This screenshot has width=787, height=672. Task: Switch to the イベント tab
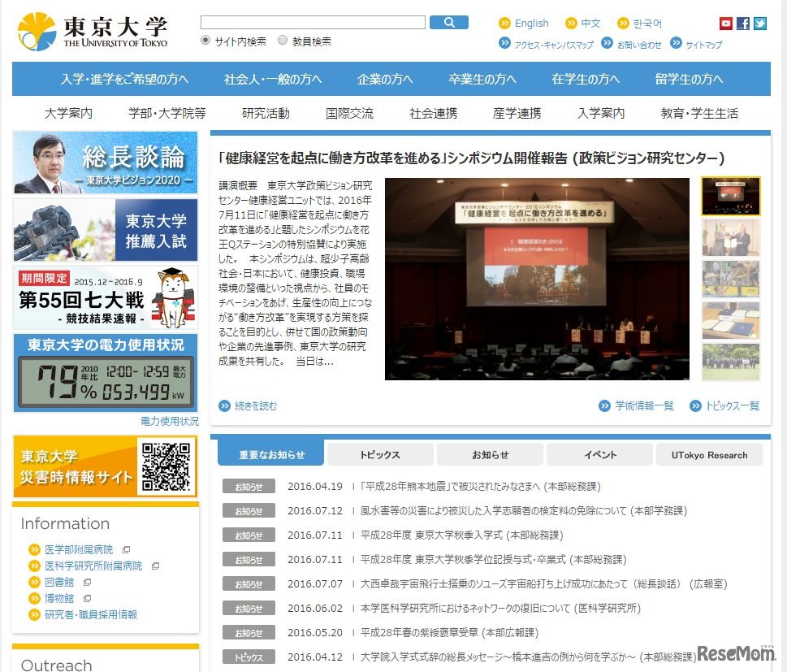tap(599, 454)
